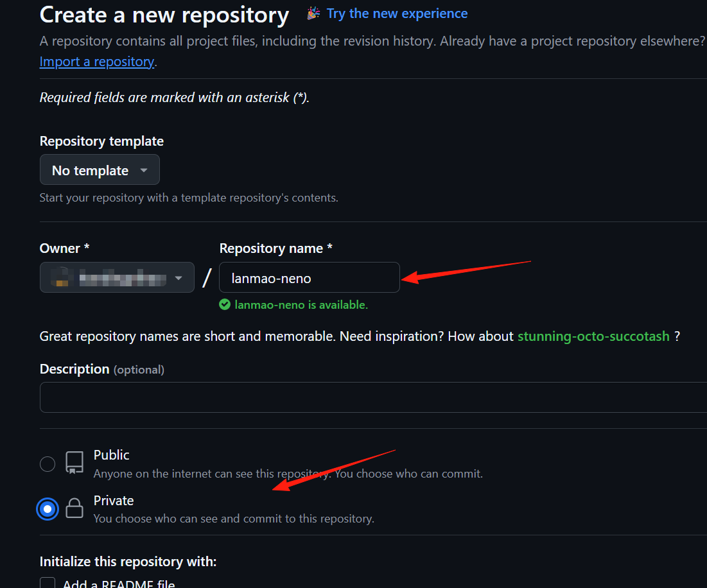Screen dimensions: 707x588
Task: Click the party popper icon beside Try the new experience
Action: tap(313, 13)
